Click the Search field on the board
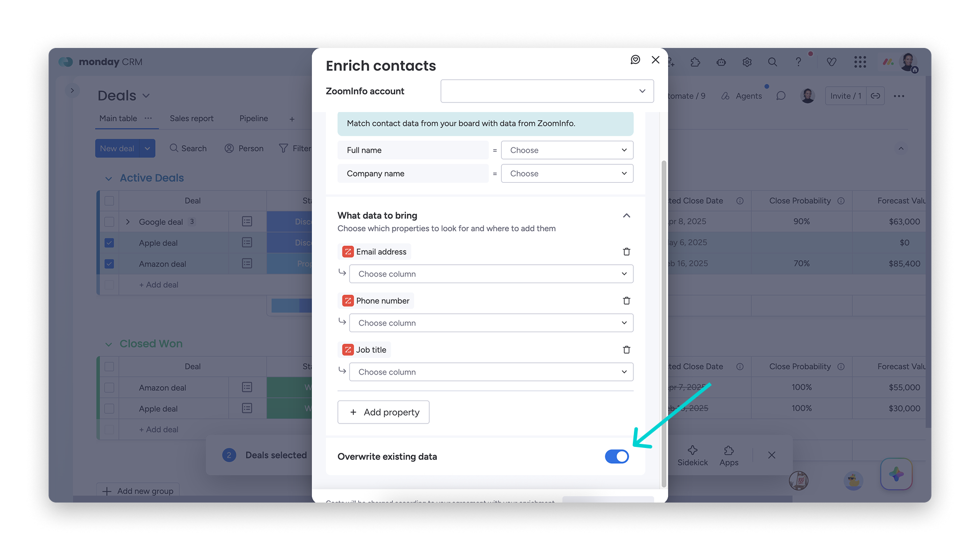 (x=188, y=148)
